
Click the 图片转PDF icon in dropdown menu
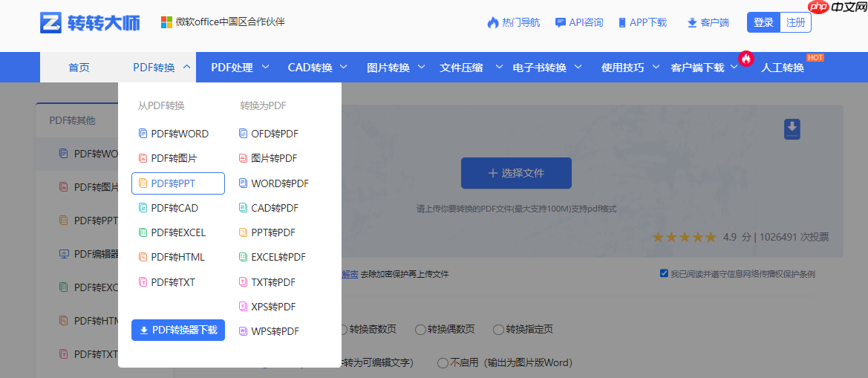[243, 158]
